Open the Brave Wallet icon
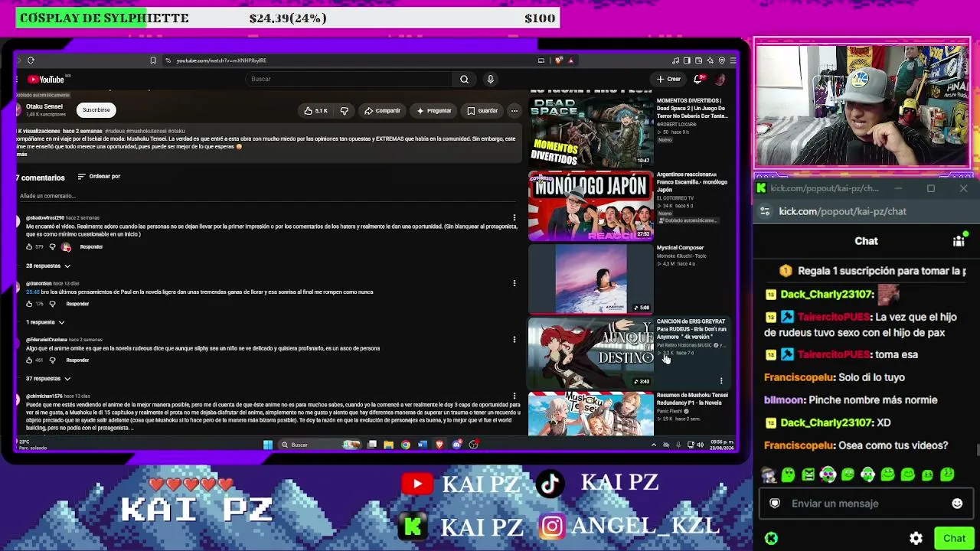 pyautogui.click(x=698, y=60)
